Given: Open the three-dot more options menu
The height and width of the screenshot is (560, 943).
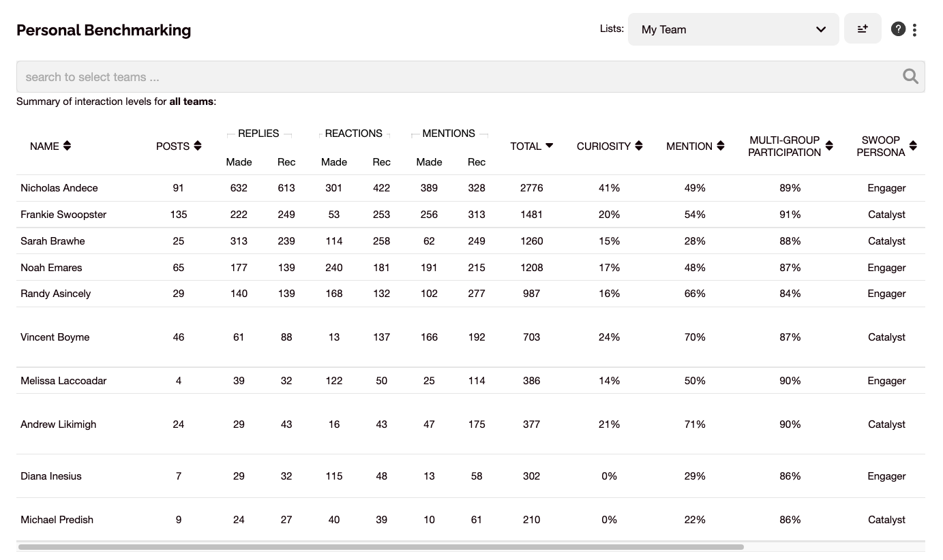Looking at the screenshot, I should pos(914,29).
